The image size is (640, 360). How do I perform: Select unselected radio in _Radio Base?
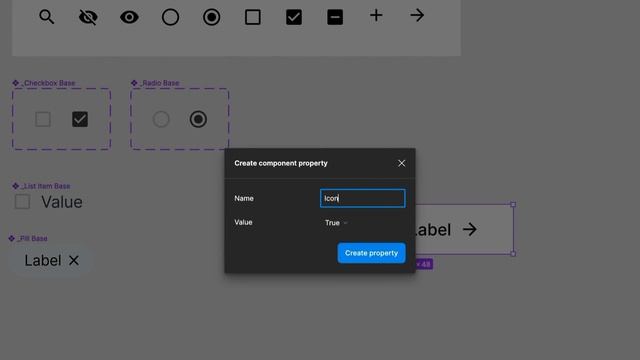pyautogui.click(x=161, y=119)
